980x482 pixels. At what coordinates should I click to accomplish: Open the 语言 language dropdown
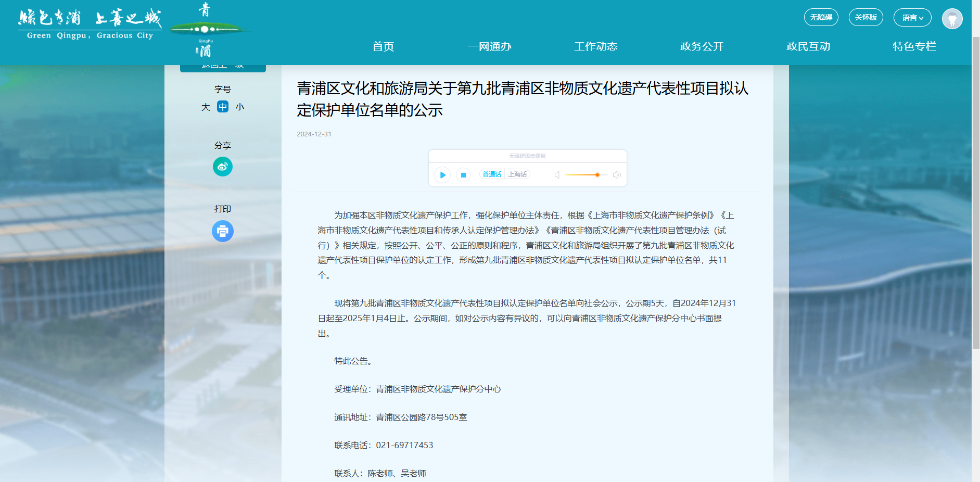[x=912, y=17]
